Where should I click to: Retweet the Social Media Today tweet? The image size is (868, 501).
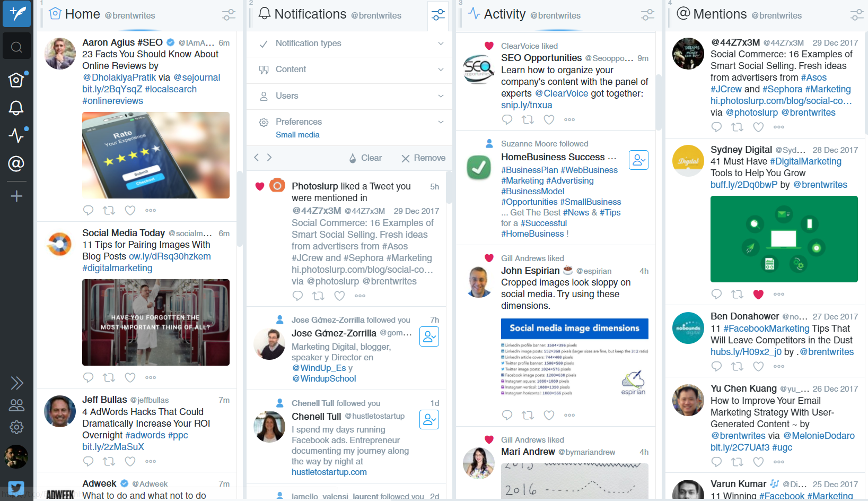[x=109, y=377]
